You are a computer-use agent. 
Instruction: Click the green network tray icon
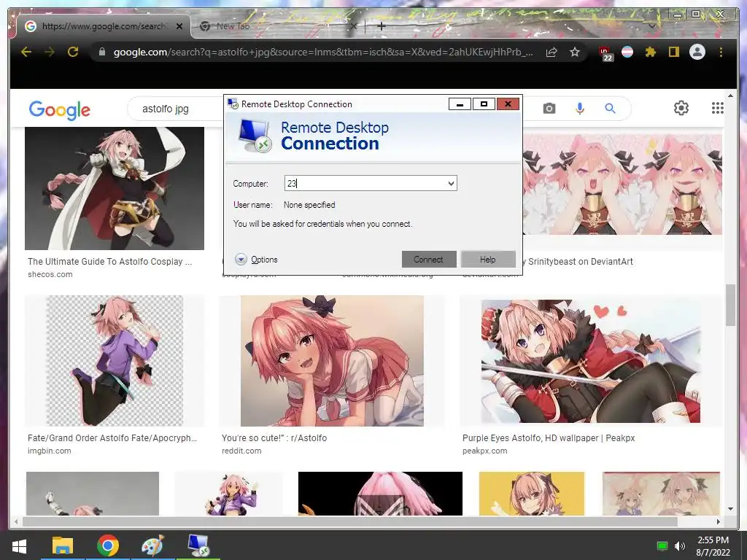pos(662,546)
